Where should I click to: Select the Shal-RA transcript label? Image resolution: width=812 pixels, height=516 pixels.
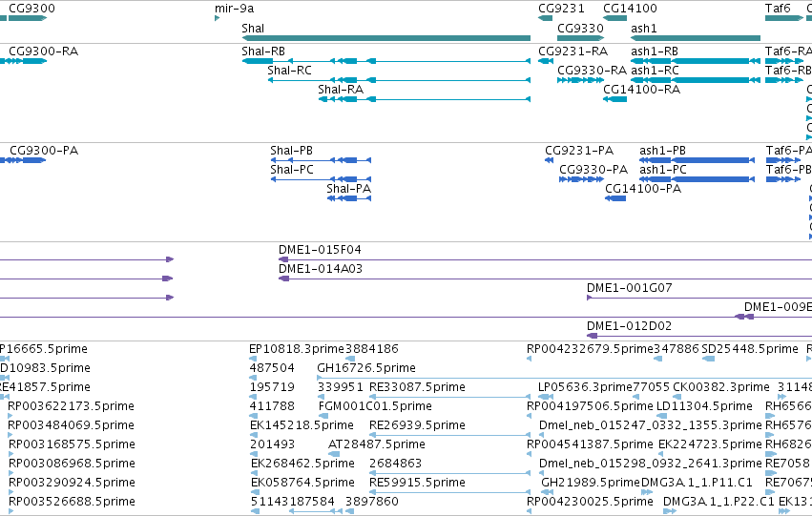pos(341,90)
